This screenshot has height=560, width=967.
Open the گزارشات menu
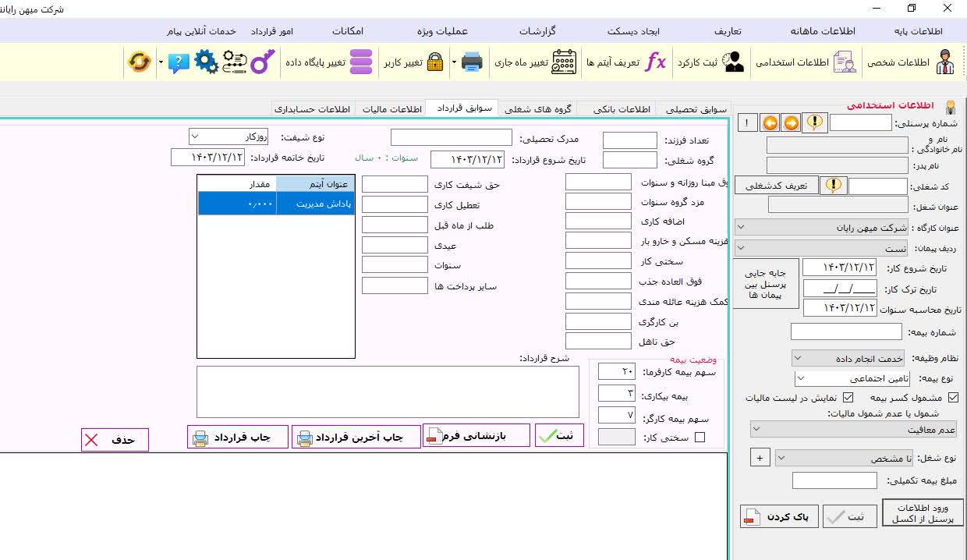click(x=537, y=31)
